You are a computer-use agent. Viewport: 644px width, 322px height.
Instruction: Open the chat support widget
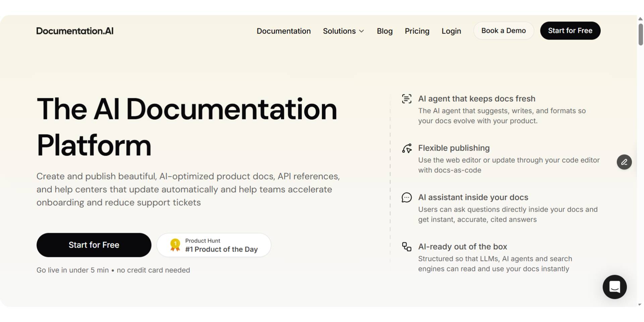614,287
